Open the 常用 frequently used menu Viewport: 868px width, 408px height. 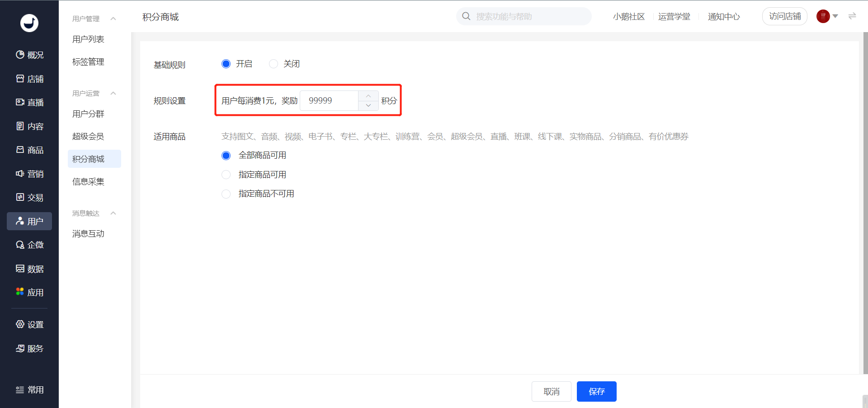(29, 390)
